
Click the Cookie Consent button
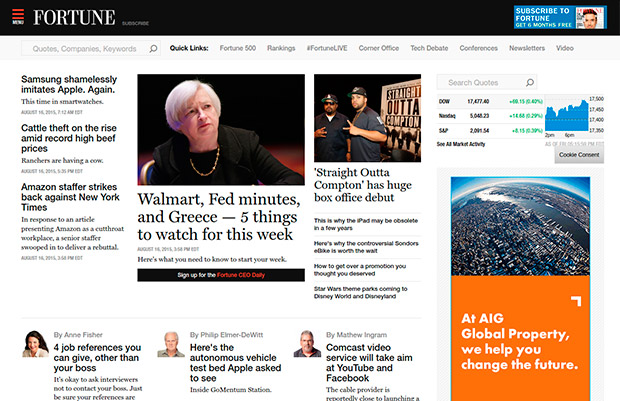pyautogui.click(x=579, y=155)
